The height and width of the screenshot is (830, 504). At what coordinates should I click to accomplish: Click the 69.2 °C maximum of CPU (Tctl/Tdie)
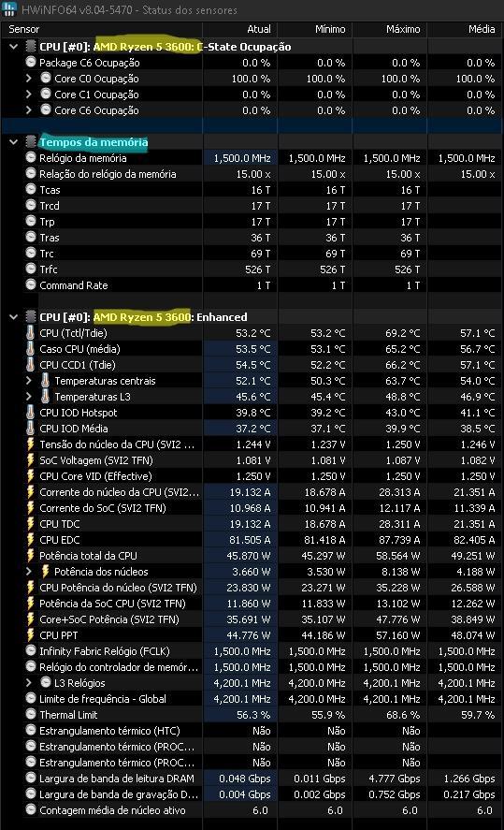pyautogui.click(x=402, y=333)
